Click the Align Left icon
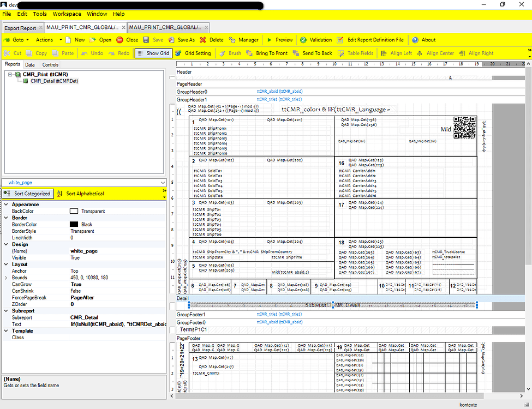 click(x=384, y=53)
